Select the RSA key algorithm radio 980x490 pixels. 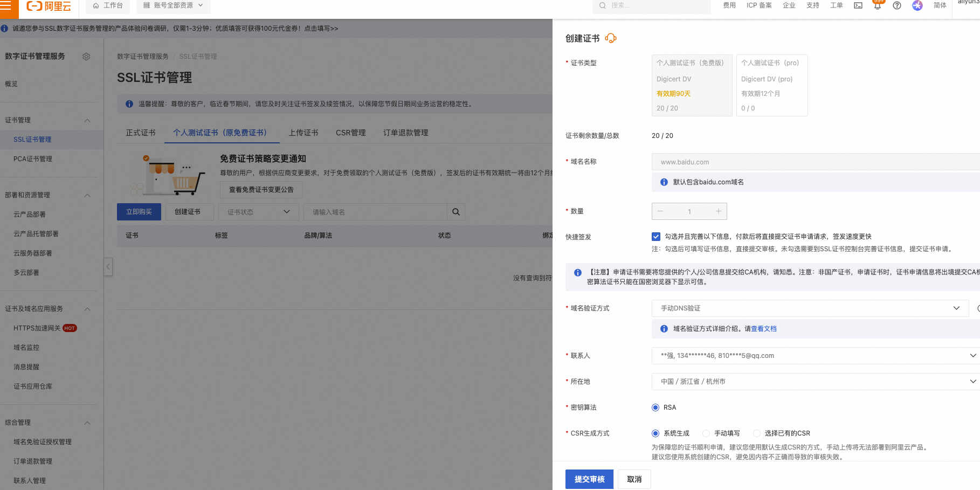655,408
